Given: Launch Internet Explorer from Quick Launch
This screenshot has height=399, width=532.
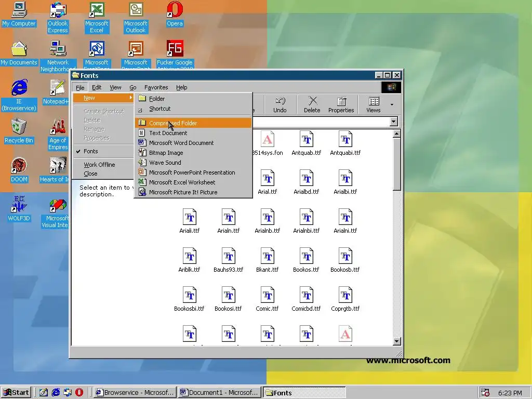Looking at the screenshot, I should [56, 393].
